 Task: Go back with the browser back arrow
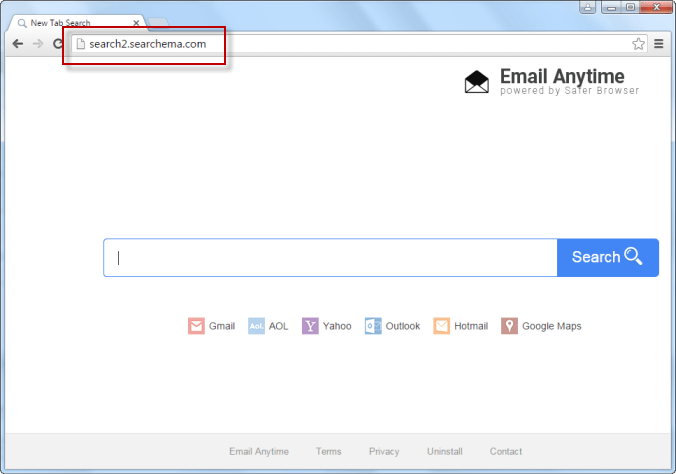click(x=18, y=44)
